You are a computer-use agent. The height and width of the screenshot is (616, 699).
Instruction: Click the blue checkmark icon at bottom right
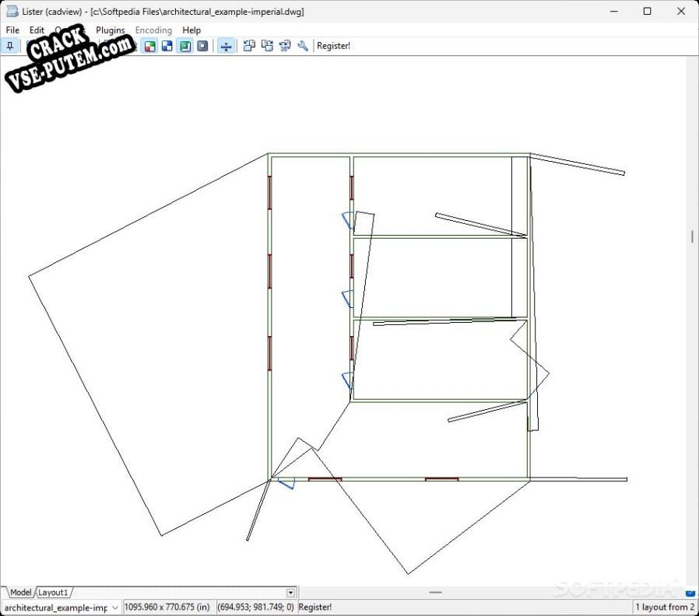[x=690, y=593]
